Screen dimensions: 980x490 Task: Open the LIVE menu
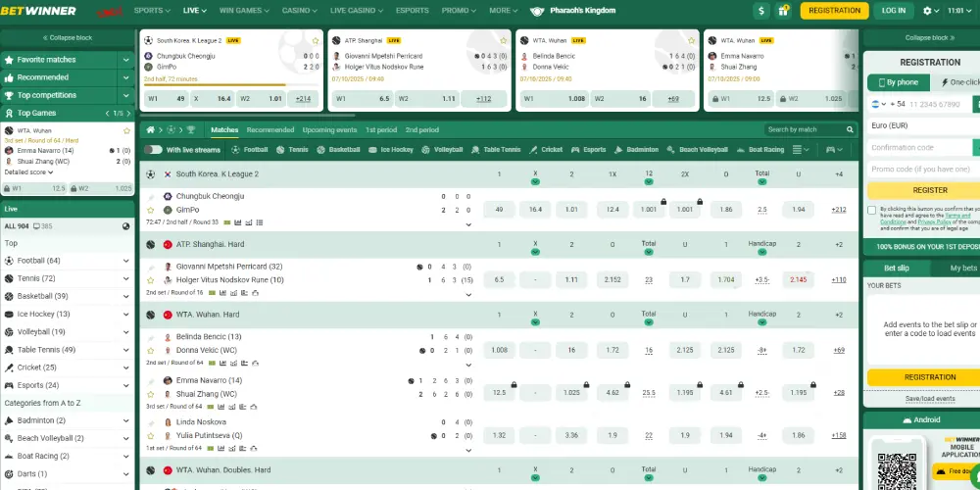195,11
